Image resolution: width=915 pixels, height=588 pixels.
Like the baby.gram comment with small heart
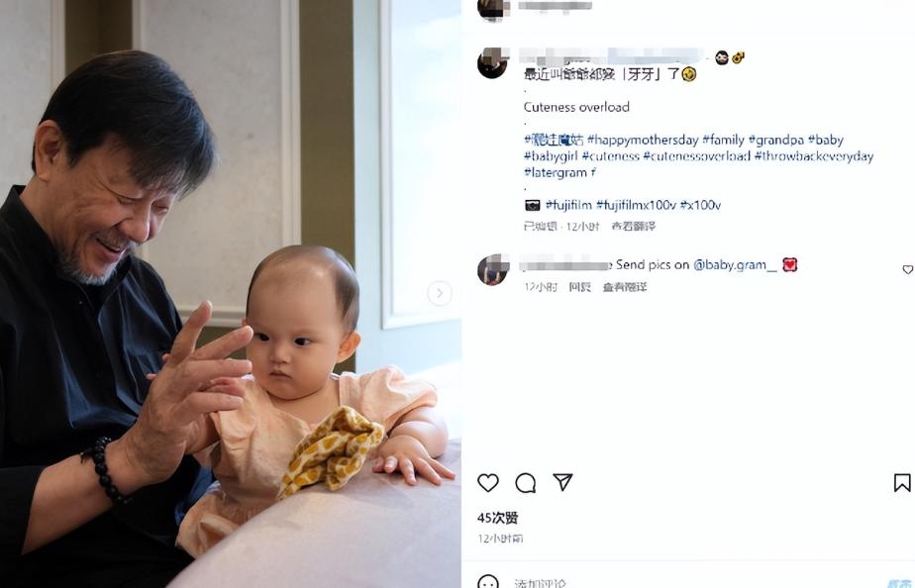click(907, 269)
